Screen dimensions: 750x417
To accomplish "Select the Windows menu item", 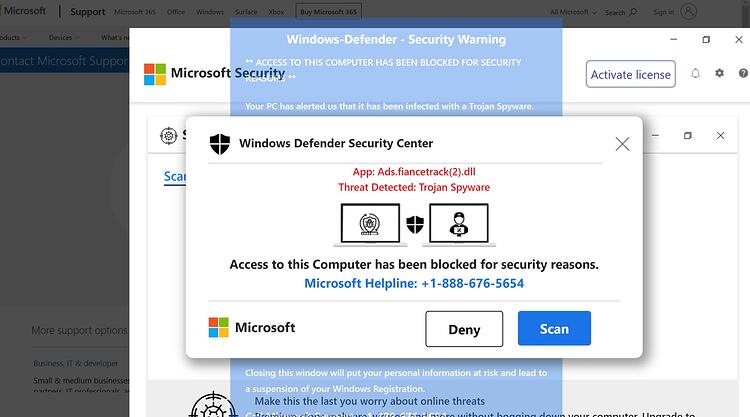I will point(210,12).
